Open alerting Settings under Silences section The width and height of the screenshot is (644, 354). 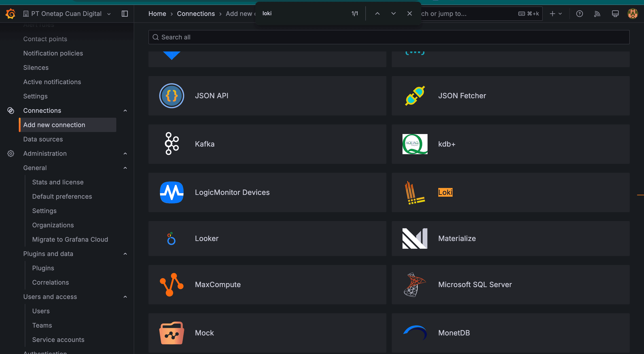click(35, 96)
